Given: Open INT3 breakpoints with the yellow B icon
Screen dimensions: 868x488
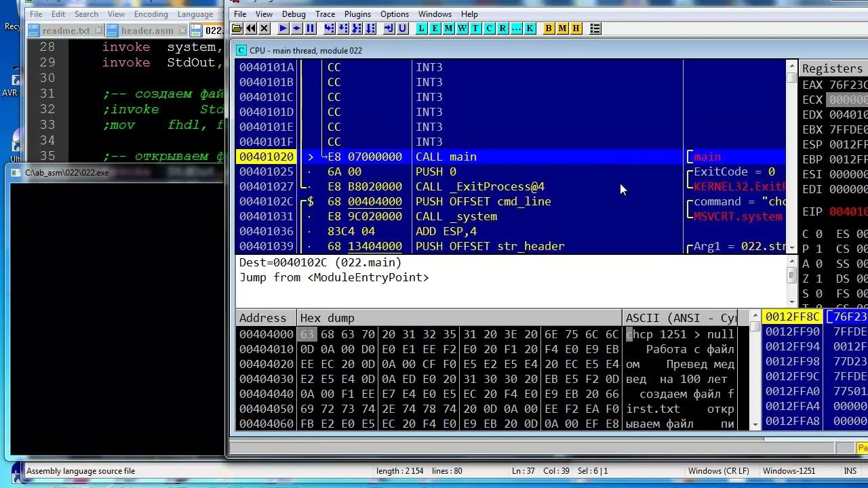Looking at the screenshot, I should click(x=549, y=28).
